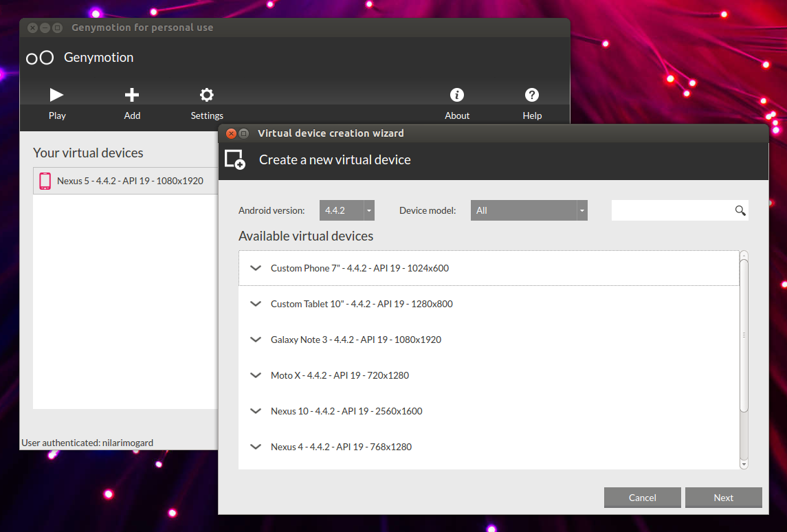Screen dimensions: 787x532
Task: Click the Genymotion logo circles
Action: pos(40,58)
